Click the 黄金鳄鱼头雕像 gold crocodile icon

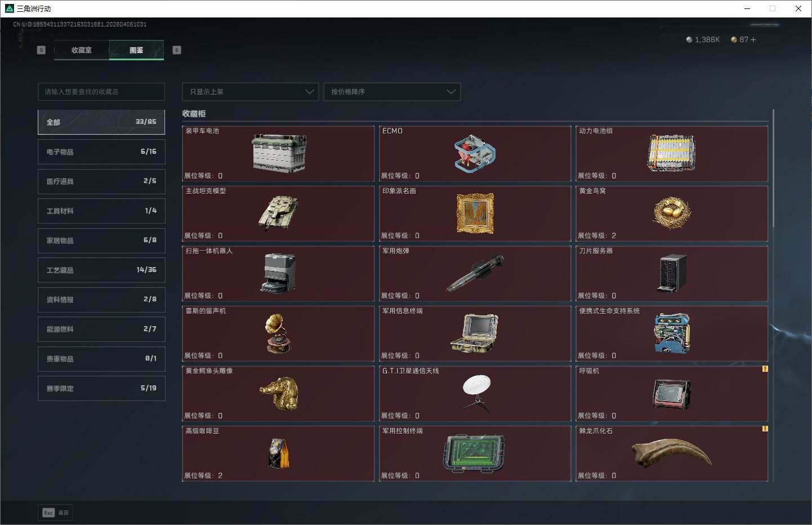[x=279, y=393]
